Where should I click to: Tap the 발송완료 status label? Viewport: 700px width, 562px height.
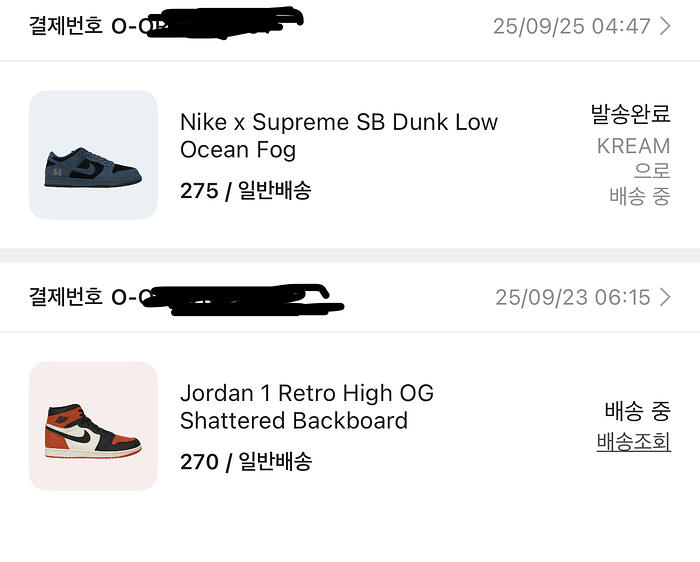click(630, 115)
